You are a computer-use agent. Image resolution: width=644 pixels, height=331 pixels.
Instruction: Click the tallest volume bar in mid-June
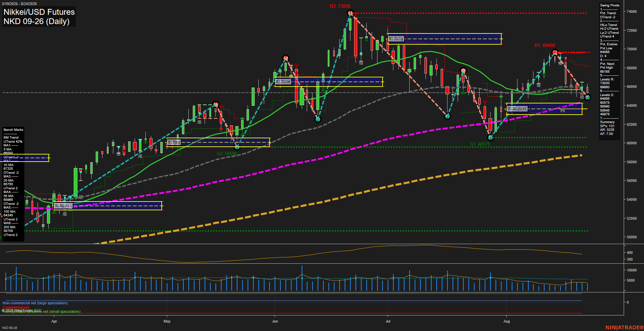click(302, 278)
